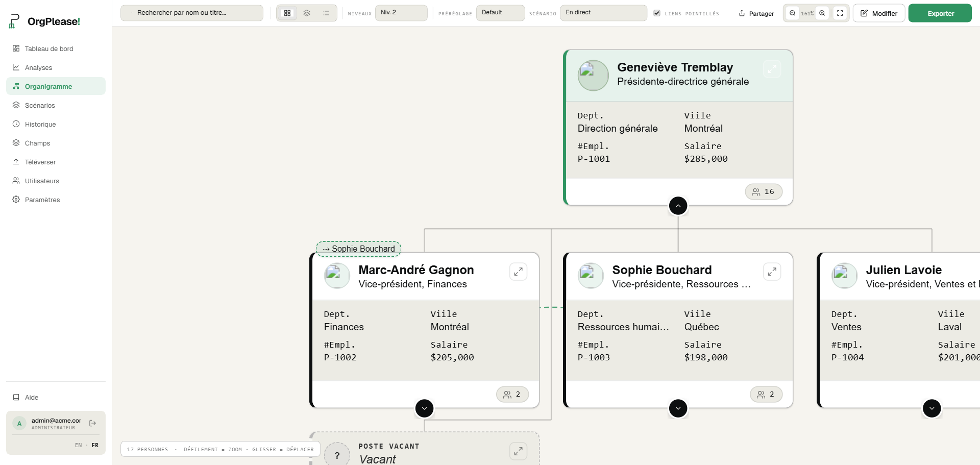
Task: Switch to stacked layers view
Action: point(307,13)
